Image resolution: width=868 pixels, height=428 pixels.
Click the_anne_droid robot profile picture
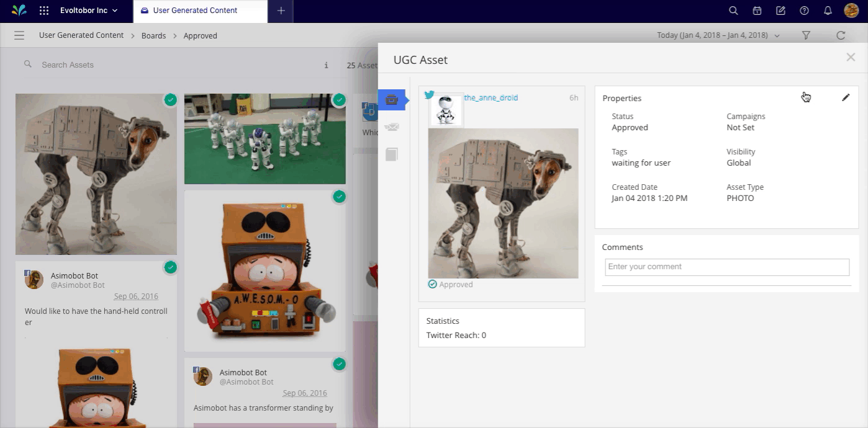[x=446, y=110]
